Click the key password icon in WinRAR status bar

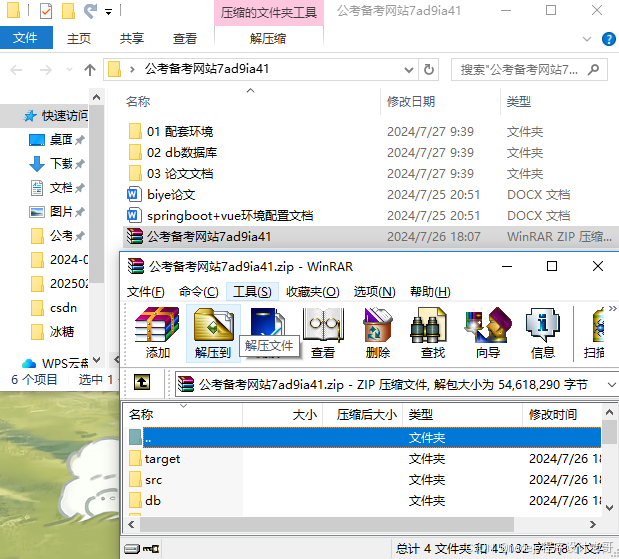pyautogui.click(x=151, y=549)
